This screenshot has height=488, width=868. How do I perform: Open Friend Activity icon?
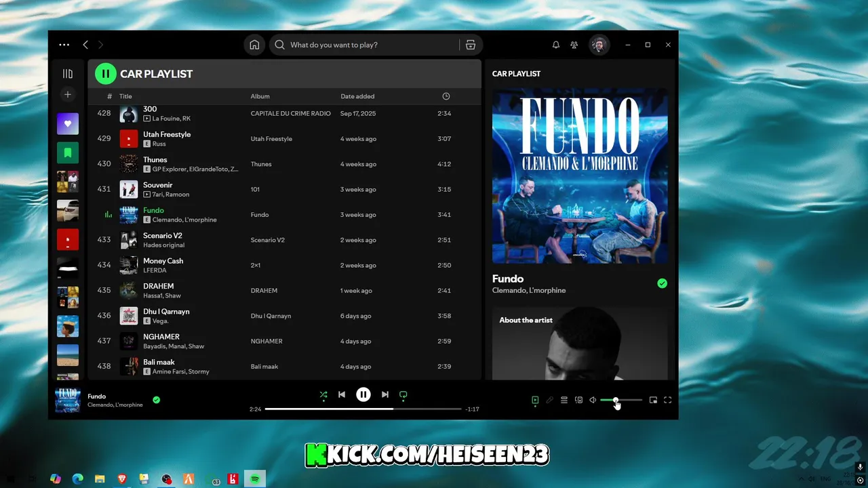point(574,45)
